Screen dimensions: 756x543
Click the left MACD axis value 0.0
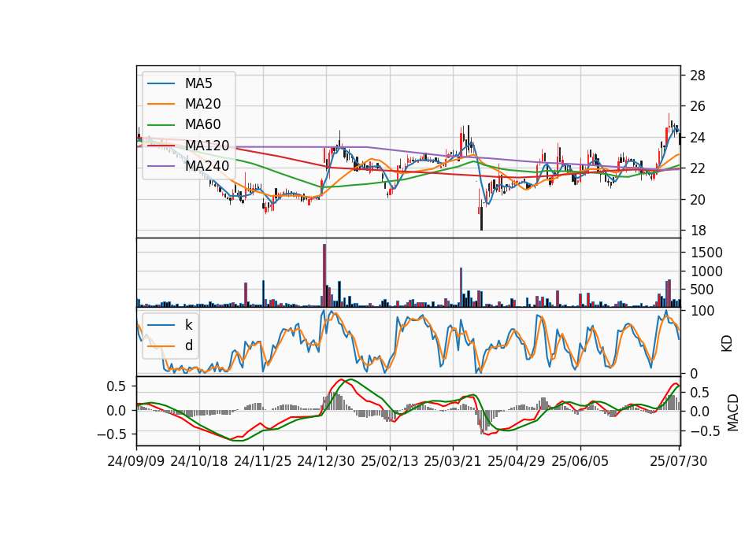(x=115, y=411)
